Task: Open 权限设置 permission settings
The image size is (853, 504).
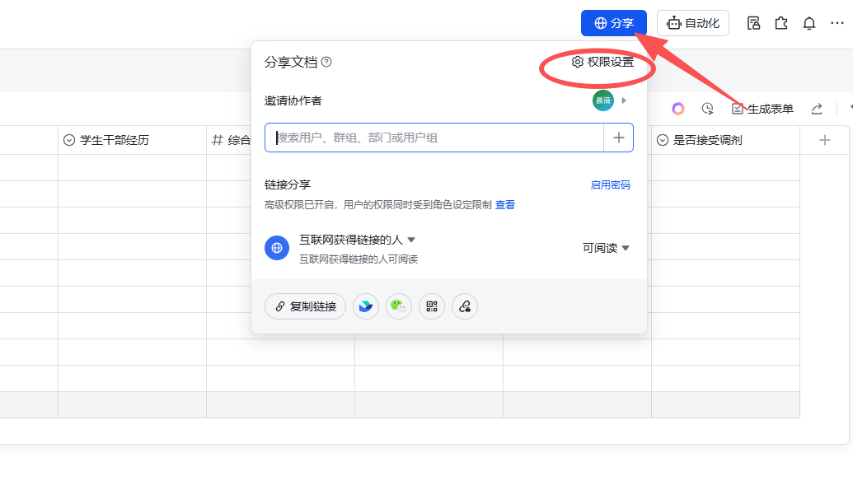Action: coord(603,62)
